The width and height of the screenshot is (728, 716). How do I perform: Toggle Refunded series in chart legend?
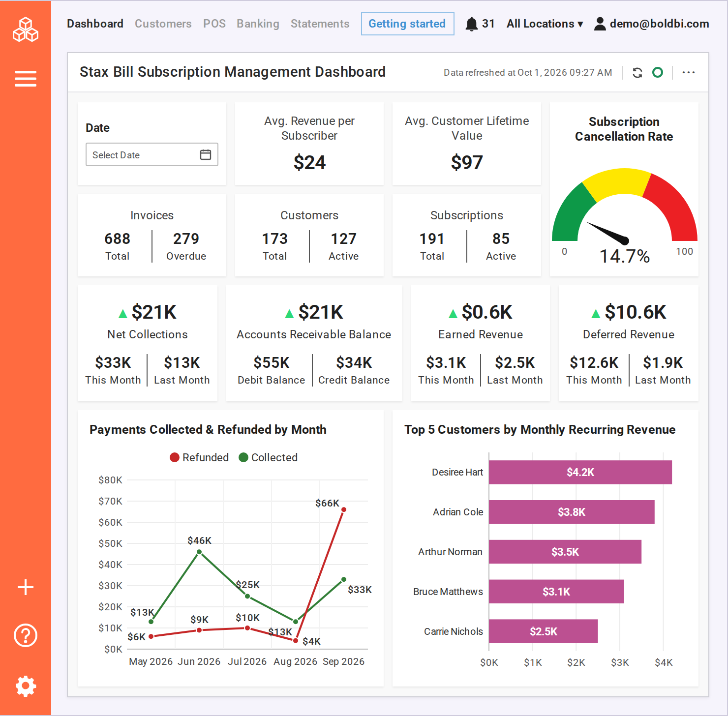[199, 457]
